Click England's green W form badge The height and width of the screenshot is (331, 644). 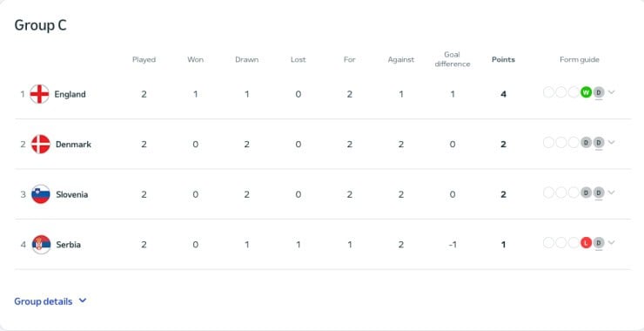(586, 92)
